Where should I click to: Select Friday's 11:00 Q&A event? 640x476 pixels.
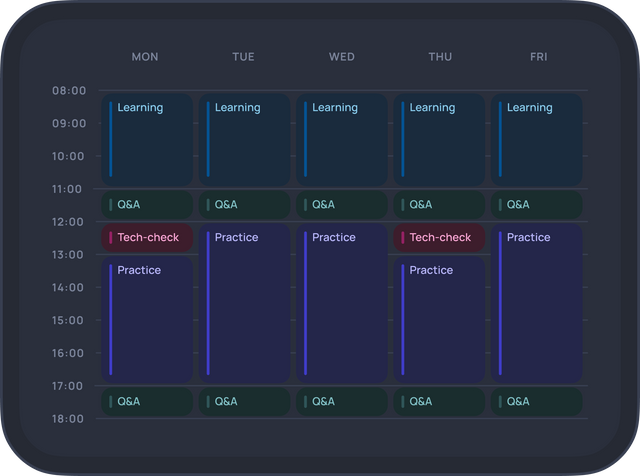(x=536, y=205)
